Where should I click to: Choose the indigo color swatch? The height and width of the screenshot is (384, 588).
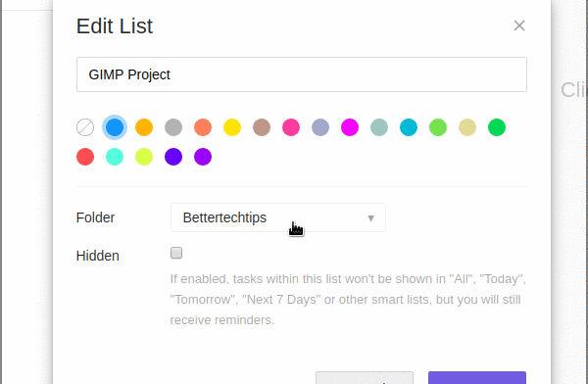click(173, 157)
